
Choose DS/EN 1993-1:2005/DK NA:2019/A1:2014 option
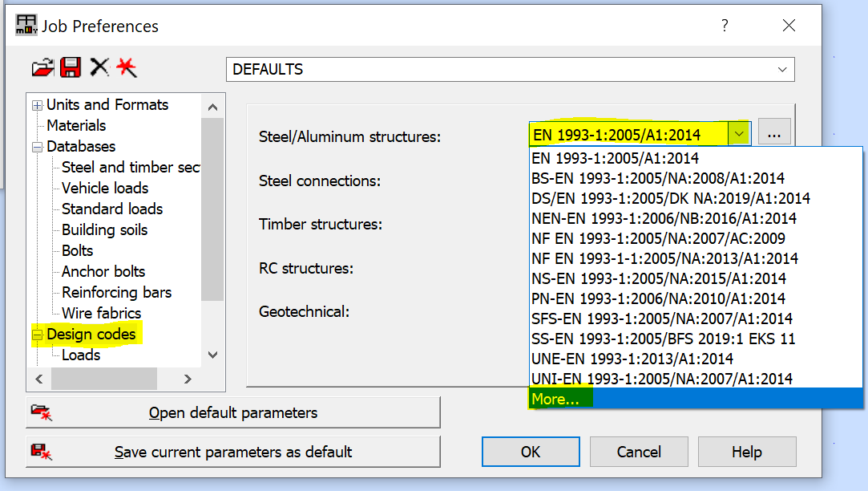(x=696, y=198)
